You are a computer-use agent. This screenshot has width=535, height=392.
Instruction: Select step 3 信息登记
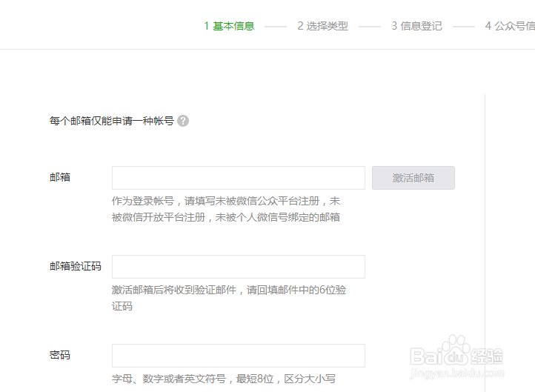point(416,26)
